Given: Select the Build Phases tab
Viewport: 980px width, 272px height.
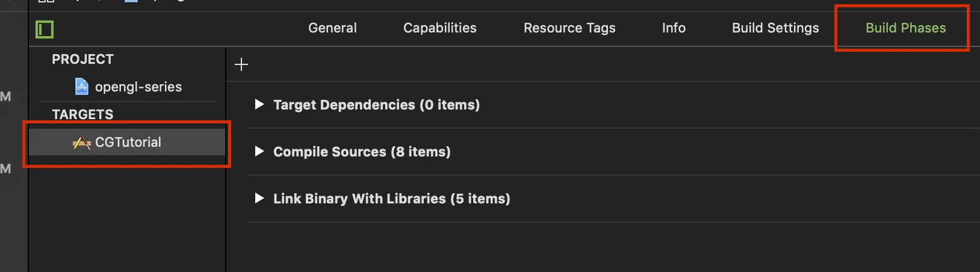Looking at the screenshot, I should [x=905, y=28].
